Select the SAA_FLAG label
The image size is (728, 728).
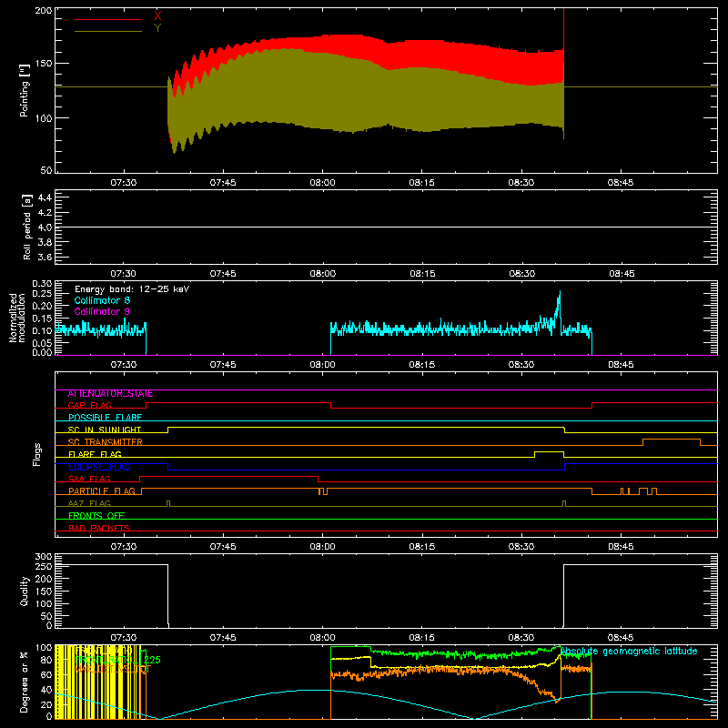(89, 480)
